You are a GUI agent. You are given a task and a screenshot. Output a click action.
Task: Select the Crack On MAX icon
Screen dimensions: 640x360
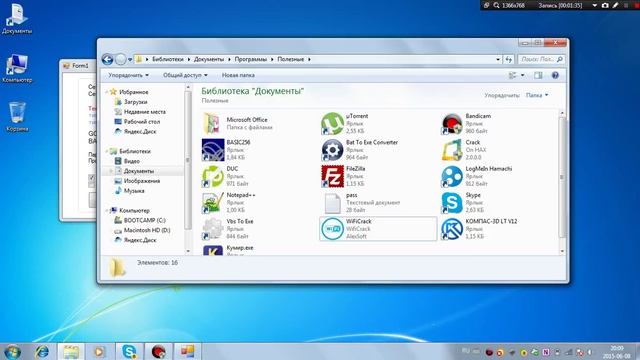coord(451,150)
